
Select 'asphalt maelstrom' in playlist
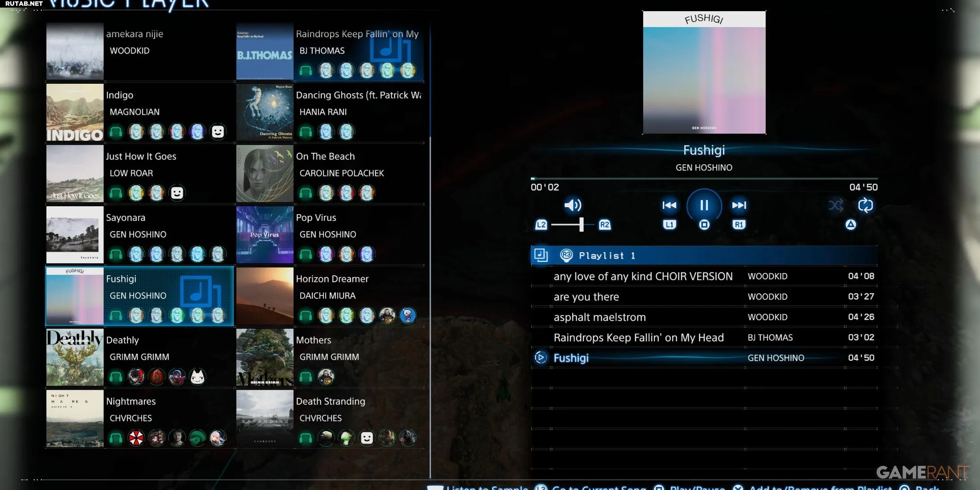(704, 317)
